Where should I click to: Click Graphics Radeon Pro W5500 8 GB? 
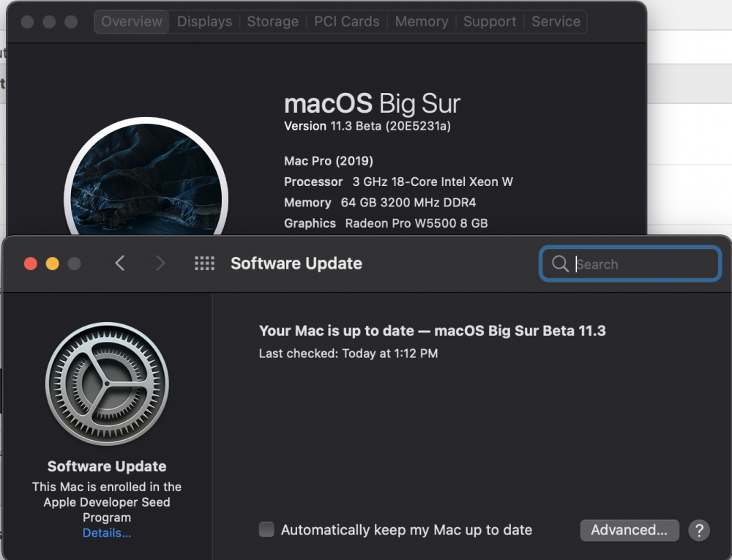click(x=386, y=223)
